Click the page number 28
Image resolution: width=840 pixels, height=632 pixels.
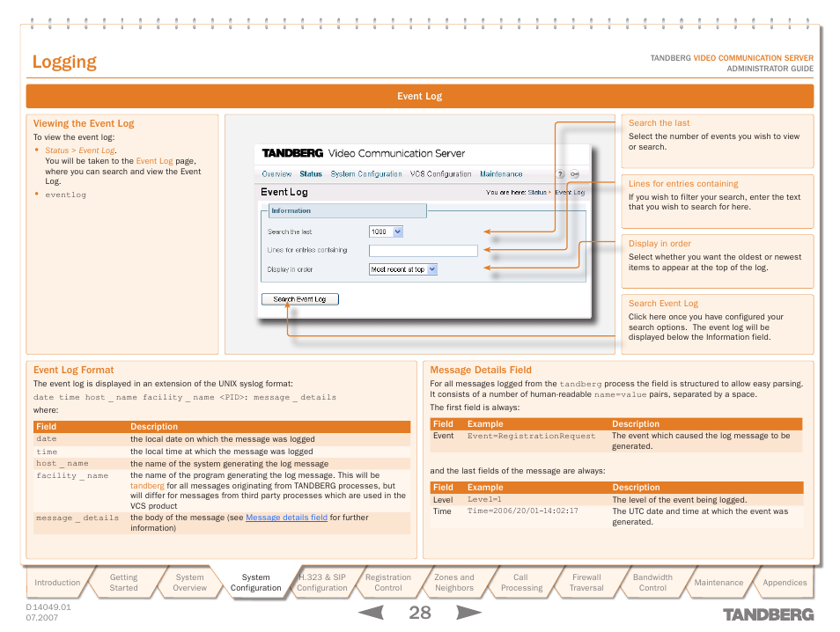[419, 612]
